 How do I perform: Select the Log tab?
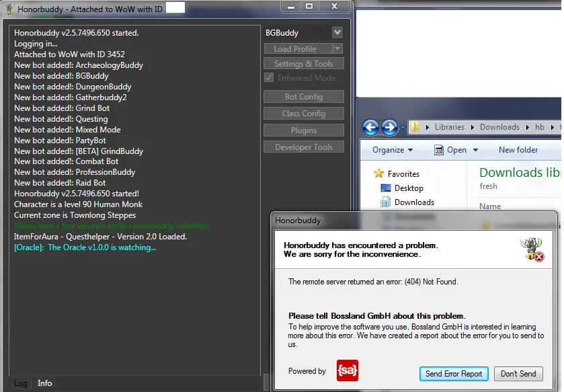[x=21, y=383]
